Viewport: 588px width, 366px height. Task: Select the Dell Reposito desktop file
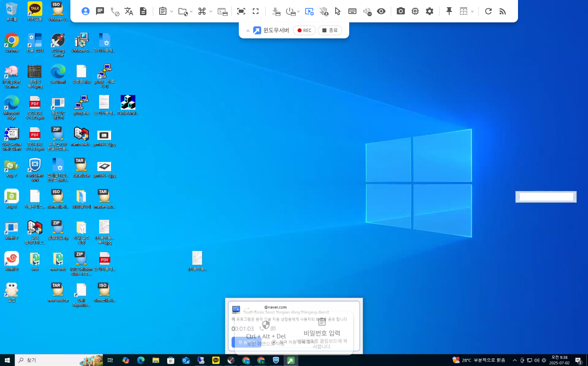click(x=81, y=294)
